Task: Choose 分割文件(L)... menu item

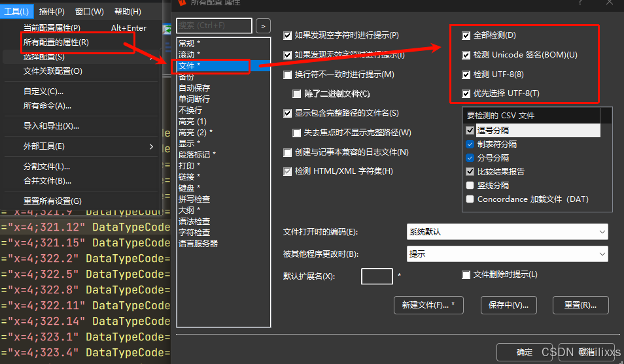Action: tap(81, 167)
